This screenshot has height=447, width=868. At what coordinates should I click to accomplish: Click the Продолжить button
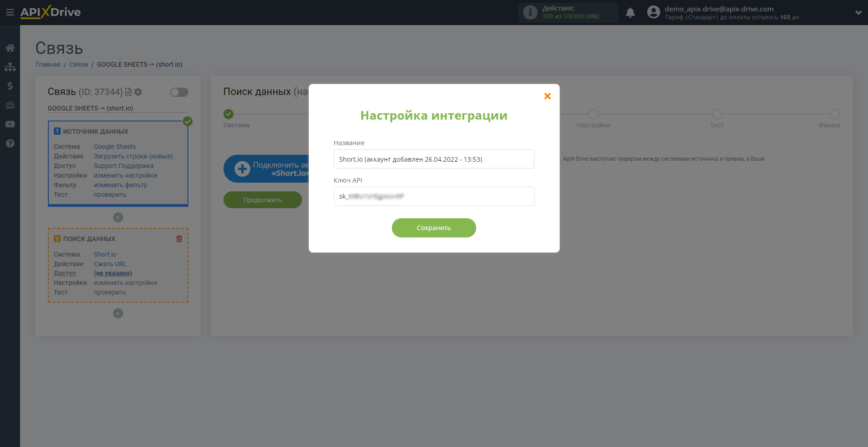coord(263,200)
